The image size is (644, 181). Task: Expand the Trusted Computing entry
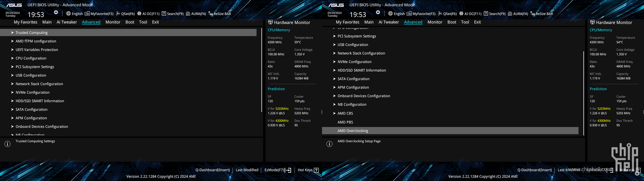click(128, 33)
